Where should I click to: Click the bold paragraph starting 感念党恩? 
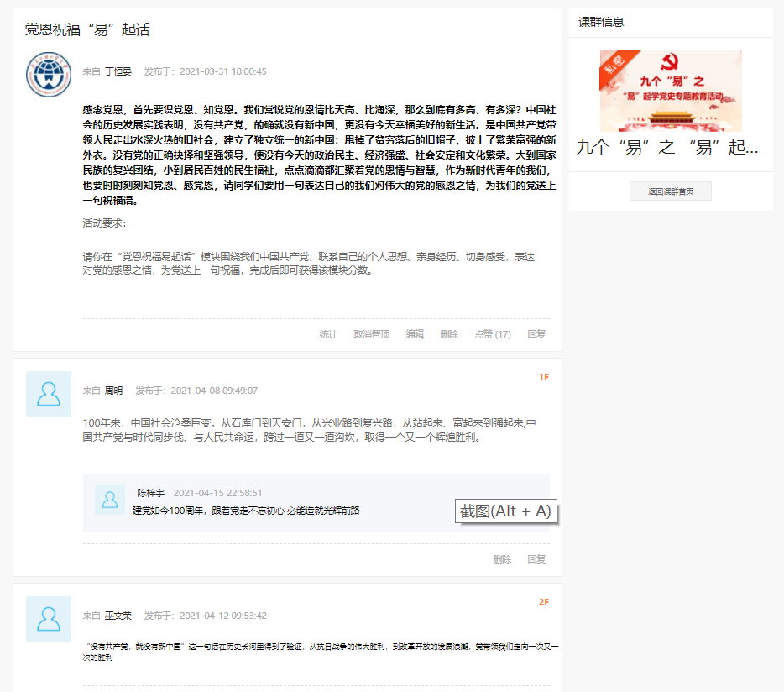[x=320, y=155]
